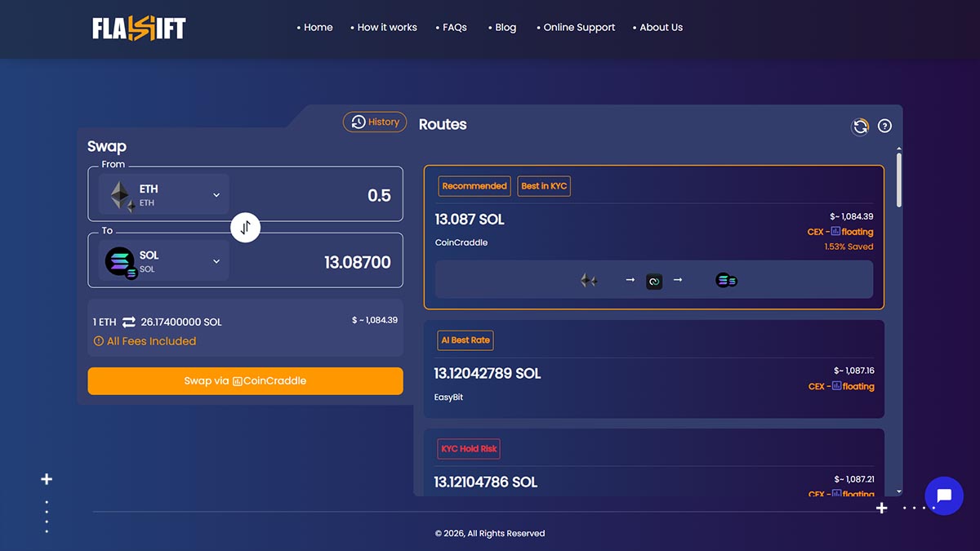The image size is (980, 551).
Task: Open the SOL currency dropdown
Action: click(216, 260)
